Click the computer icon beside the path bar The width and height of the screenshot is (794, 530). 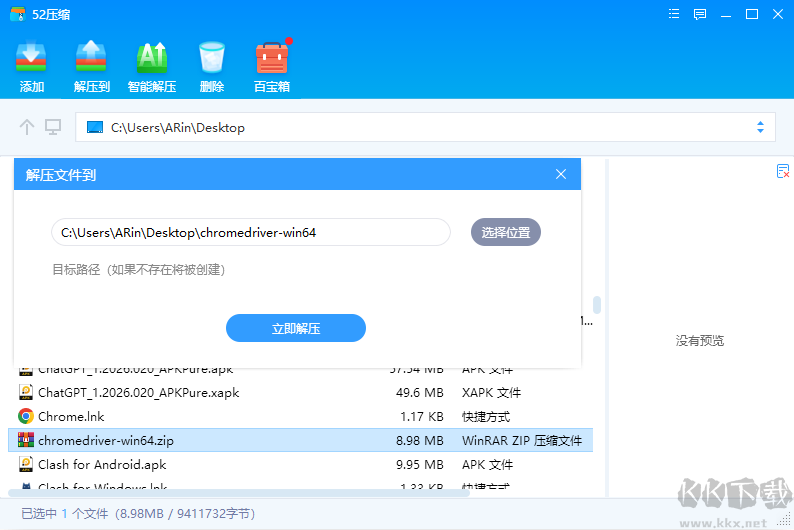click(x=53, y=127)
